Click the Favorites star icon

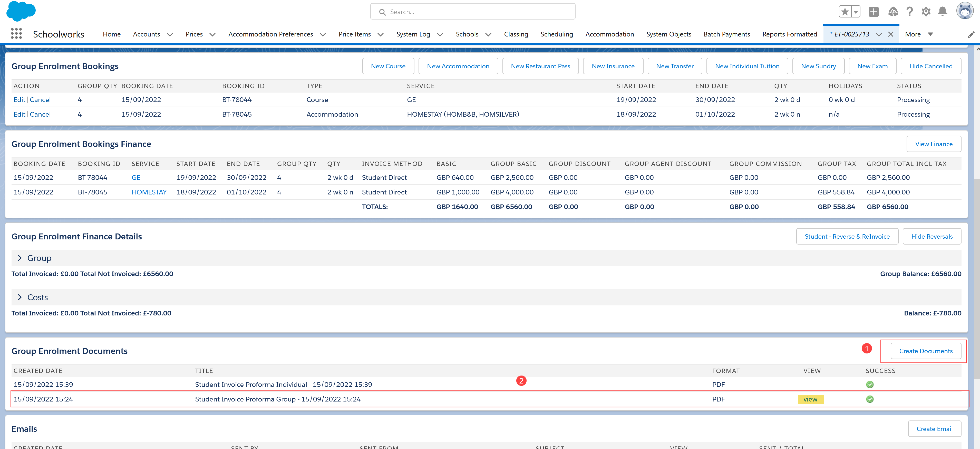point(845,12)
